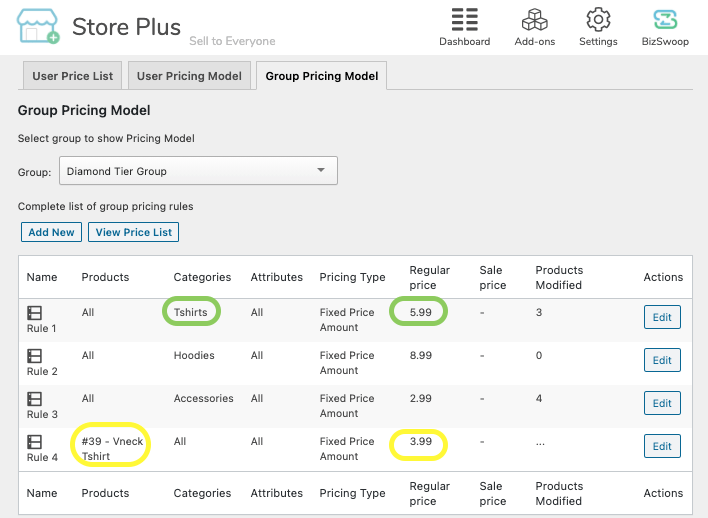Viewport: 708px width, 518px height.
Task: Click the Rule 1 name label
Action: point(42,328)
